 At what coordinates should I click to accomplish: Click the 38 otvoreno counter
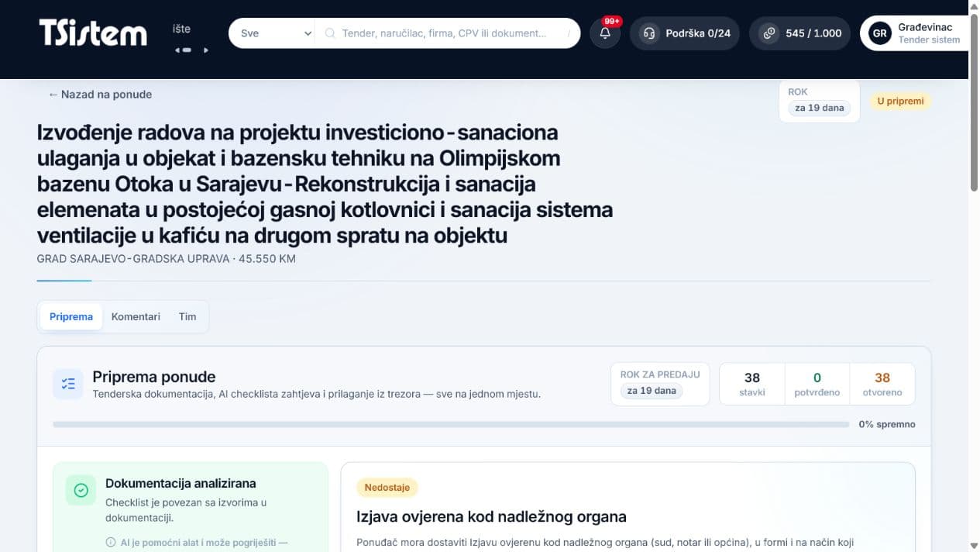coord(882,384)
